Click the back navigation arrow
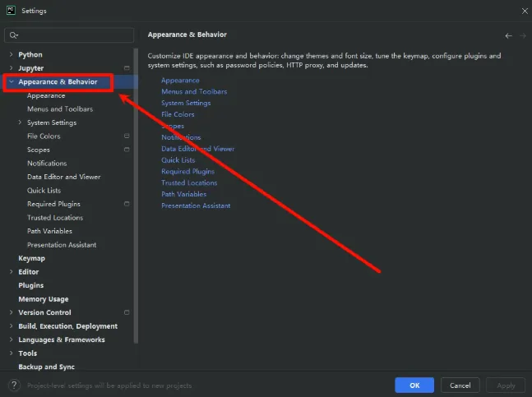Viewport: 532px width, 397px height. pos(509,35)
